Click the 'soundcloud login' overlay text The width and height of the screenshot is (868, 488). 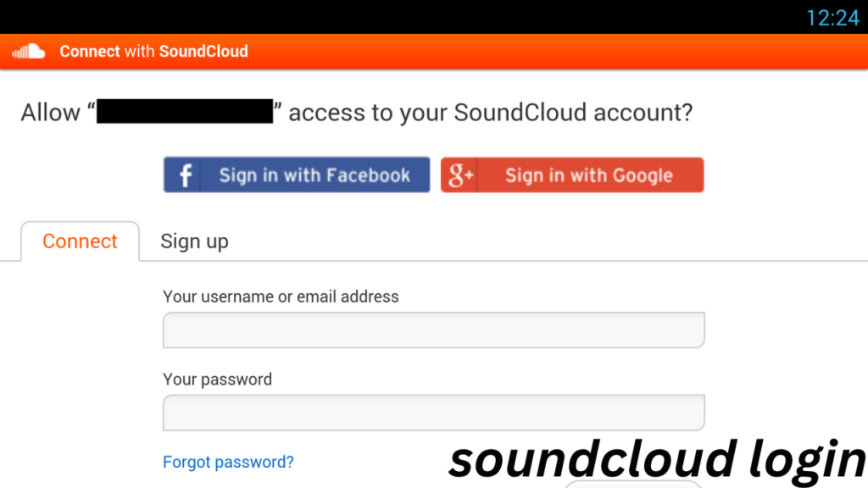click(x=658, y=459)
